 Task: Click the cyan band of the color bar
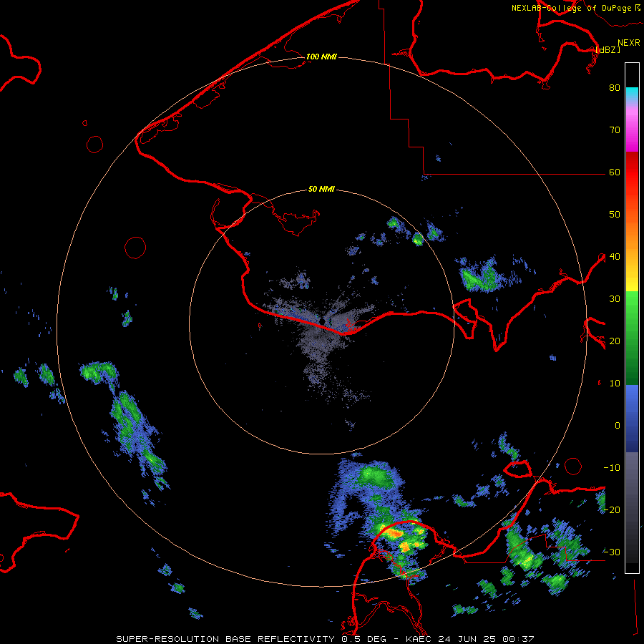point(632,94)
